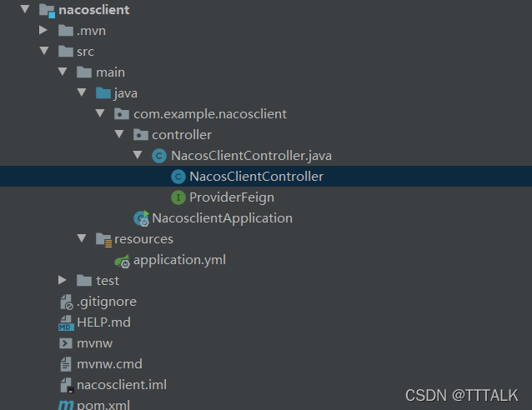The height and width of the screenshot is (410, 532).
Task: Click the HELP.md markdown file icon
Action: (x=66, y=322)
